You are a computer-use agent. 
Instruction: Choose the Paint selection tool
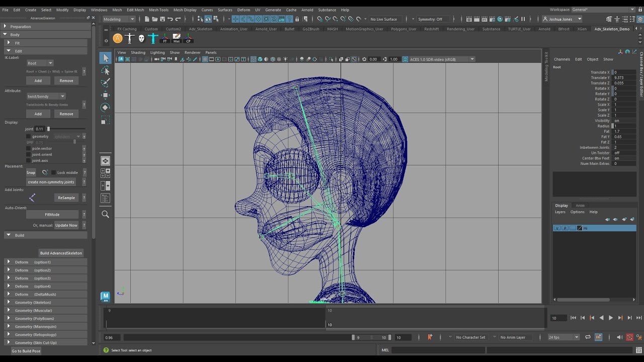pyautogui.click(x=105, y=83)
